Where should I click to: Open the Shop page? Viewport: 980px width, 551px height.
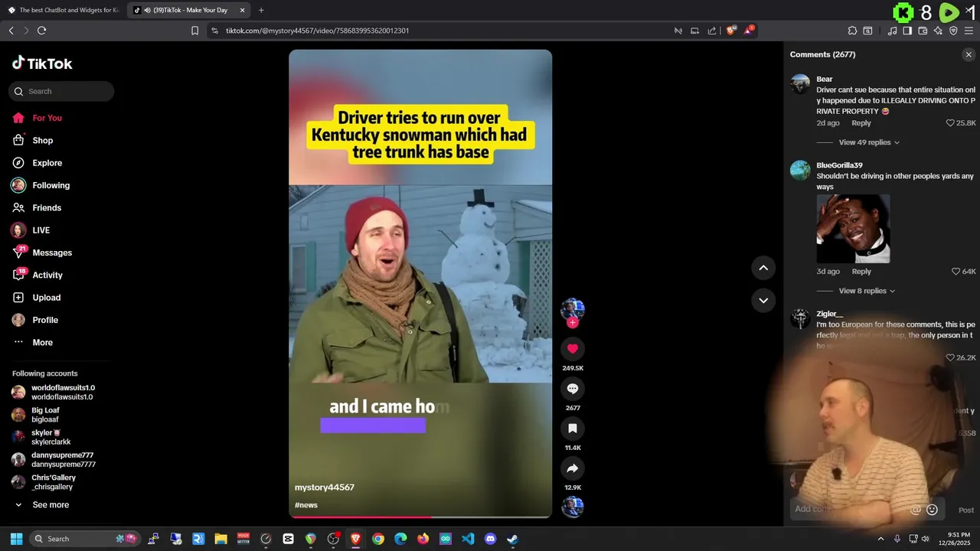pyautogui.click(x=43, y=140)
